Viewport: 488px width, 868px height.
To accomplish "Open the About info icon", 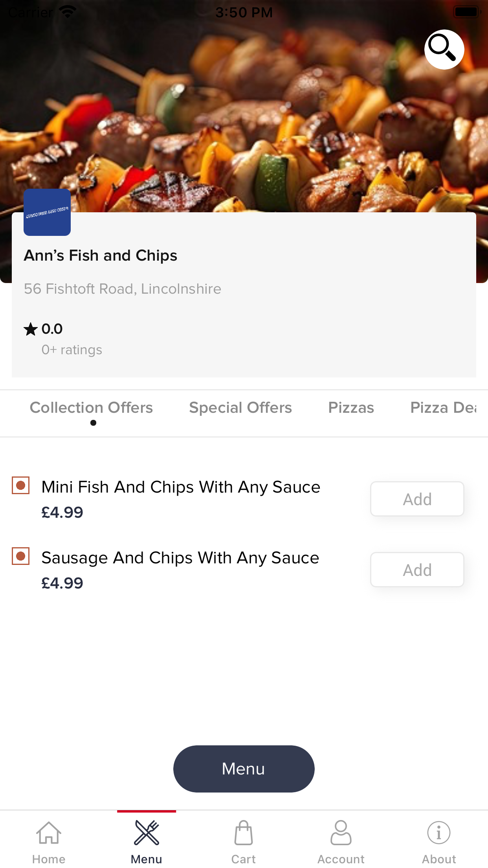I will [x=439, y=833].
